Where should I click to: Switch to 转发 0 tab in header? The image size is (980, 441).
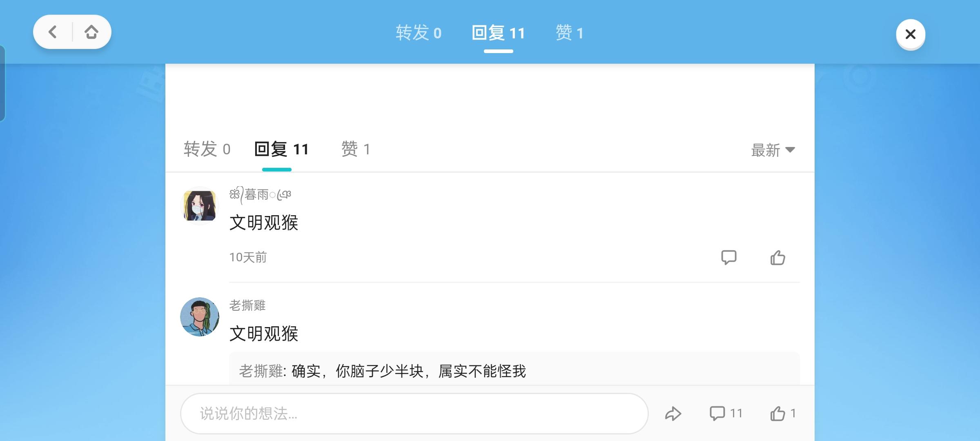[x=419, y=33]
